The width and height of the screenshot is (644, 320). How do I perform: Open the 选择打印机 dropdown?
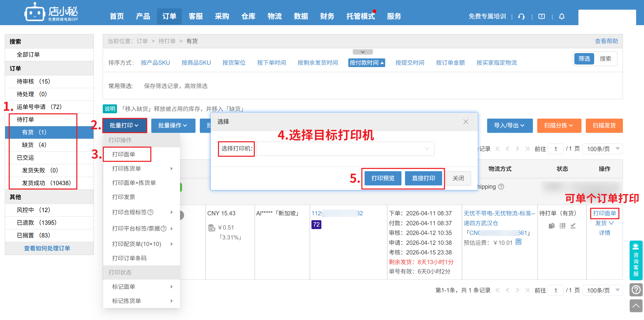coord(345,149)
